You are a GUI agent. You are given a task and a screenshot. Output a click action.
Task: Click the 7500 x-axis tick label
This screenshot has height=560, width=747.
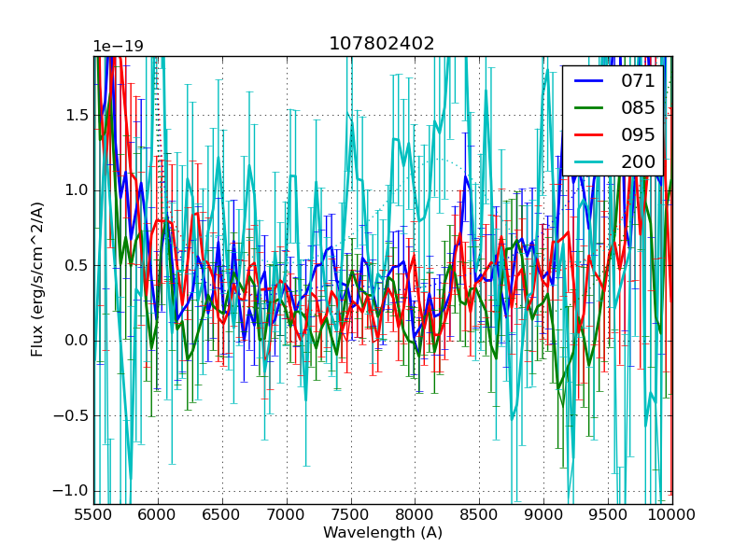351,514
